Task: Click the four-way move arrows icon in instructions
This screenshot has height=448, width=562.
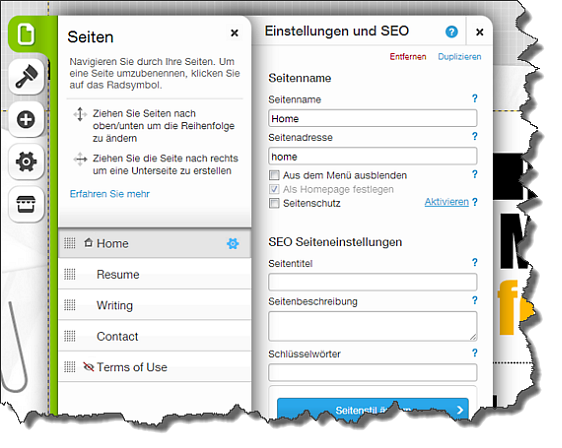Action: tap(80, 159)
